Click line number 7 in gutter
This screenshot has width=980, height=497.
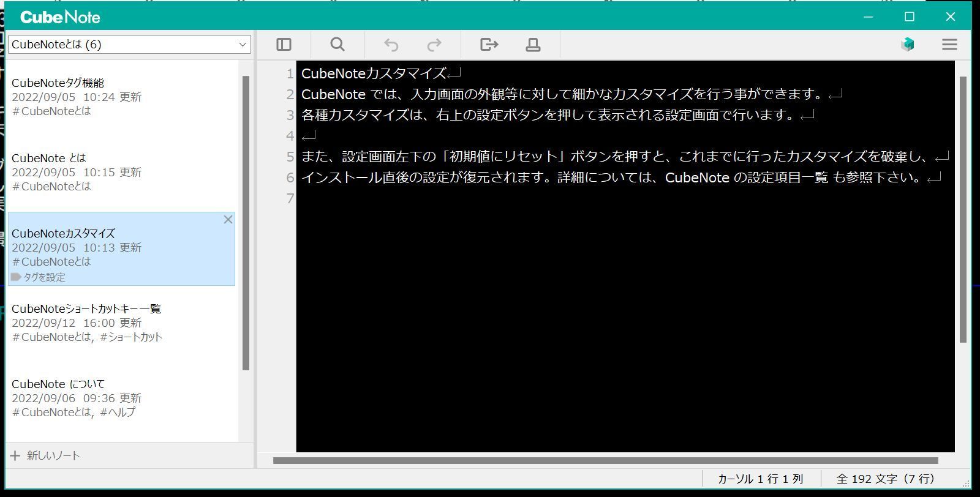[290, 198]
